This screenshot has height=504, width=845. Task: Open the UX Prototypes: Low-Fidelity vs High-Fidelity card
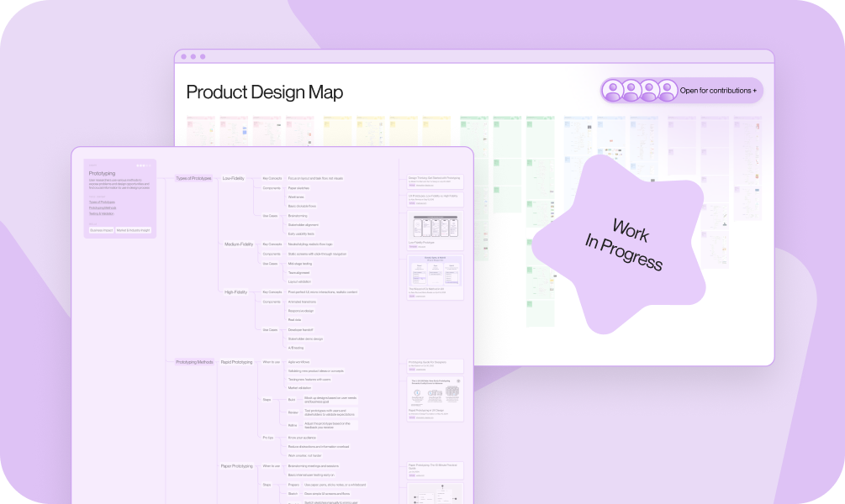pos(436,200)
